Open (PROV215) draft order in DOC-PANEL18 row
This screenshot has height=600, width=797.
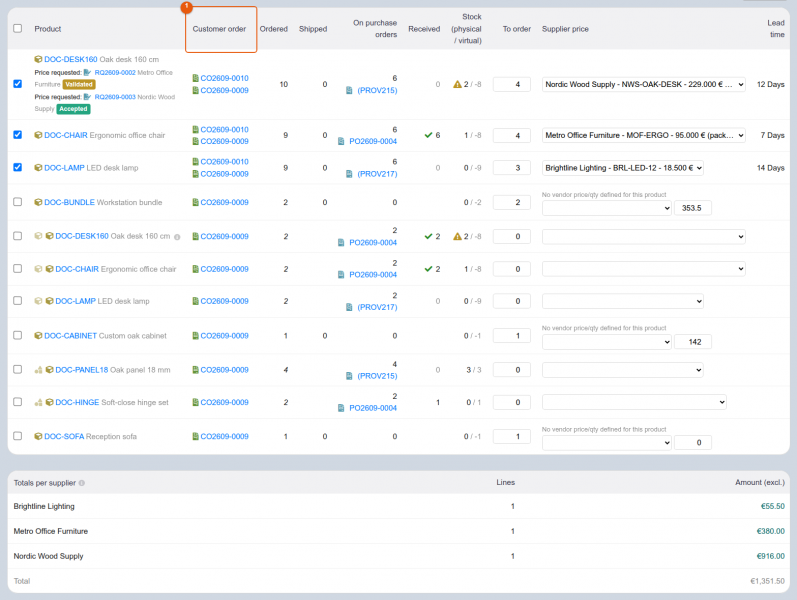[x=377, y=376]
